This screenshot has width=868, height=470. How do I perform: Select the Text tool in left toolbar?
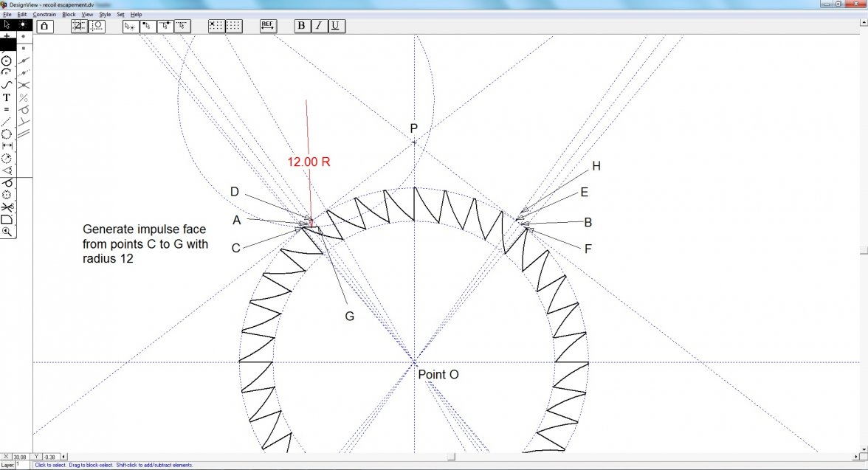click(x=7, y=97)
